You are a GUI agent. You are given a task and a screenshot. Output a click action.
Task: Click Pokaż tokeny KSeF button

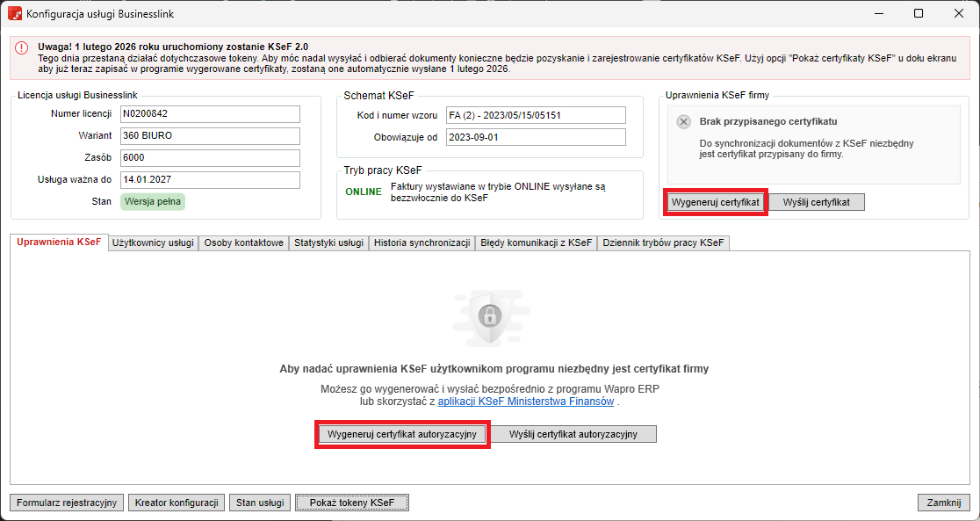[x=351, y=503]
